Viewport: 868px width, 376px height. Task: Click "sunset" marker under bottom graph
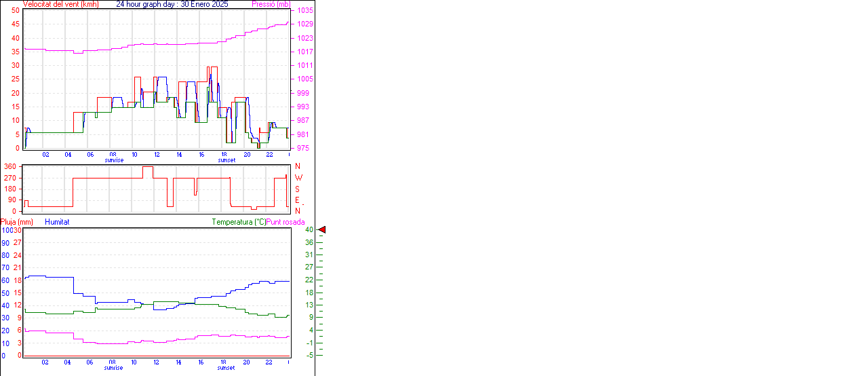pyautogui.click(x=226, y=368)
